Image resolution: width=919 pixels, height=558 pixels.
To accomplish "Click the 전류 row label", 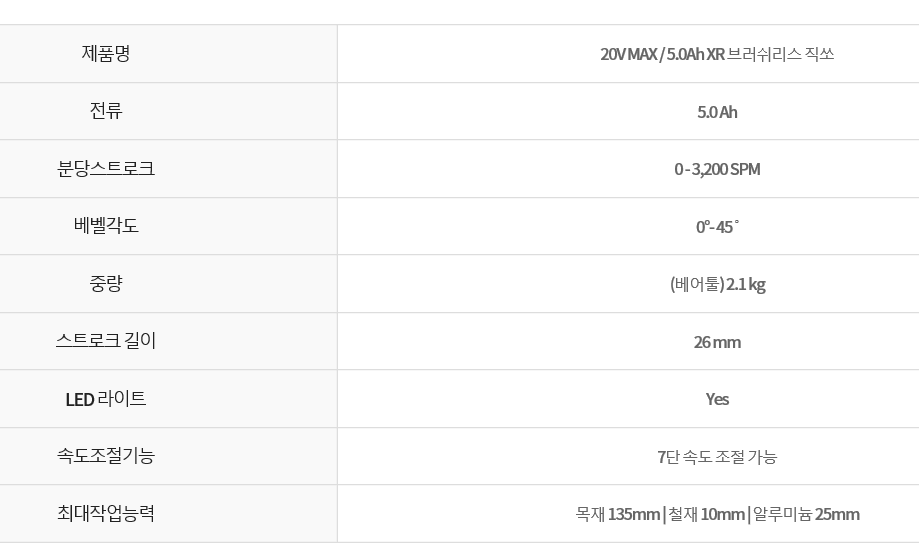I will point(105,111).
